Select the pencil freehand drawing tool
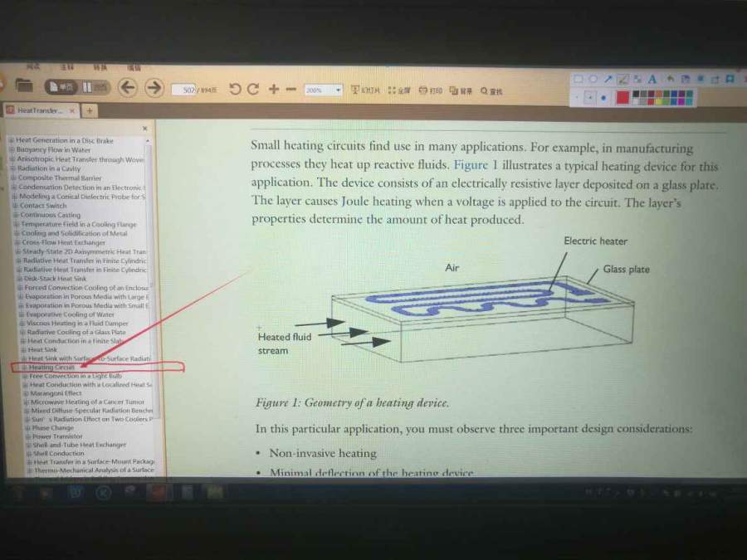This screenshot has width=747, height=560. click(x=623, y=79)
